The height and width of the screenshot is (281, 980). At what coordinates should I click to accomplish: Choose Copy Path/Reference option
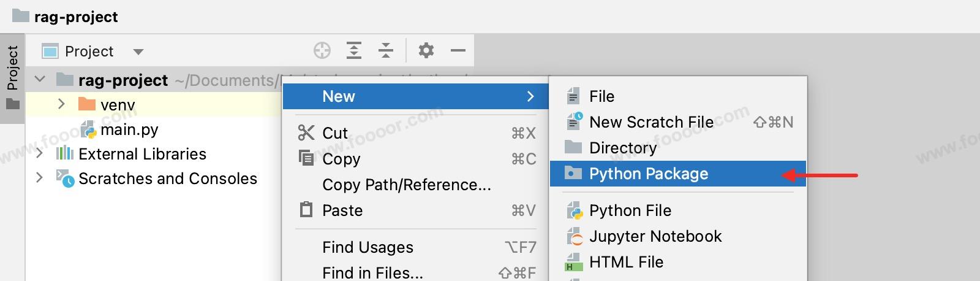coord(406,185)
